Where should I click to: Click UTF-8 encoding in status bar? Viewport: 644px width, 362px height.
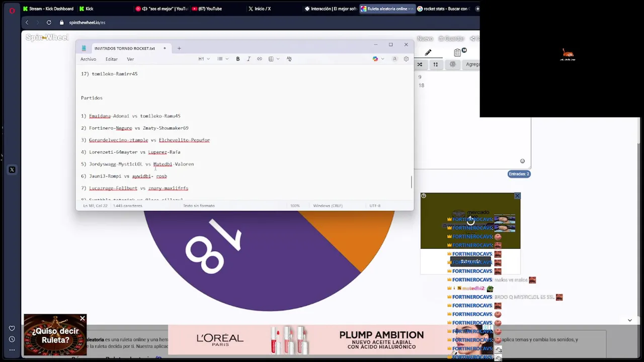tap(375, 206)
